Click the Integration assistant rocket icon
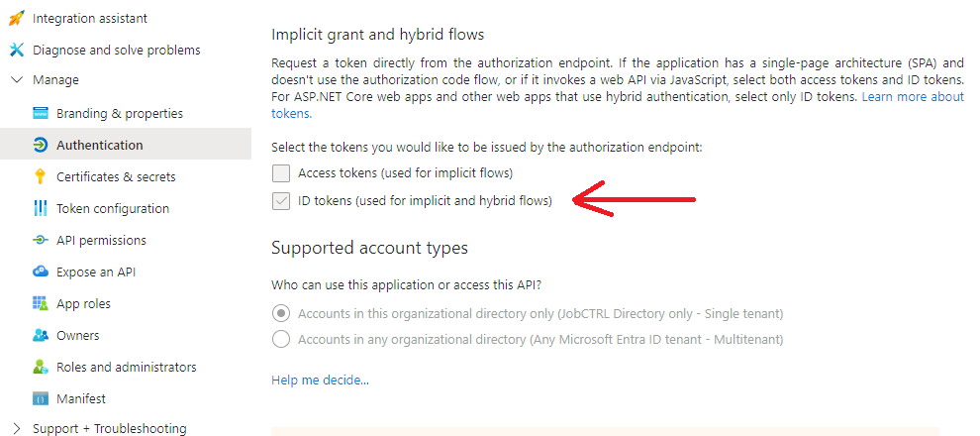This screenshot has width=980, height=436. (x=17, y=19)
